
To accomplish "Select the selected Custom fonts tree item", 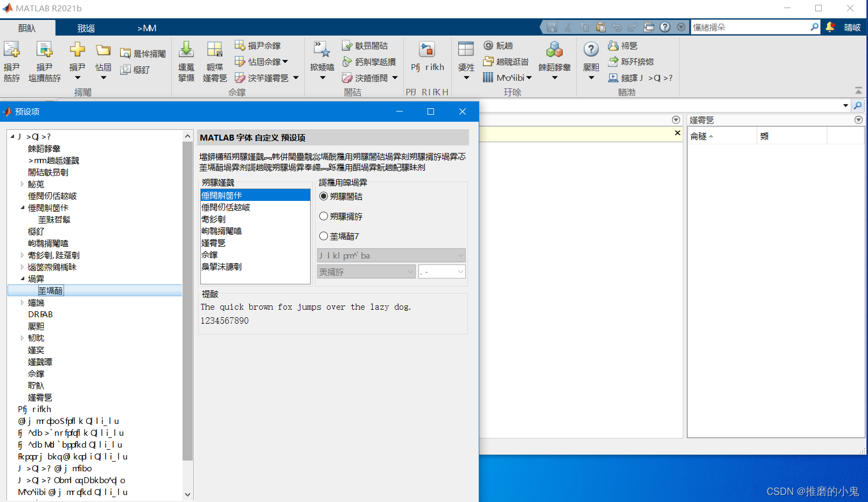I will 51,291.
